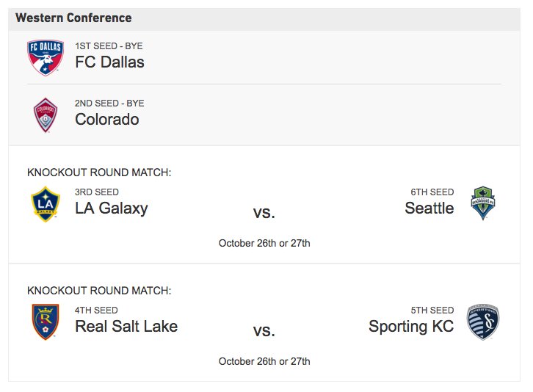Click the Colorado Rapids team crest
This screenshot has height=392, width=533.
46,115
